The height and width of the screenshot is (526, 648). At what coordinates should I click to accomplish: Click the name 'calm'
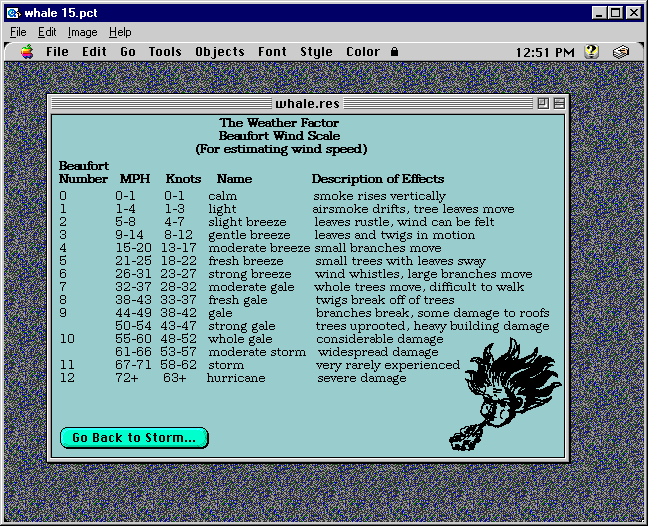point(222,196)
